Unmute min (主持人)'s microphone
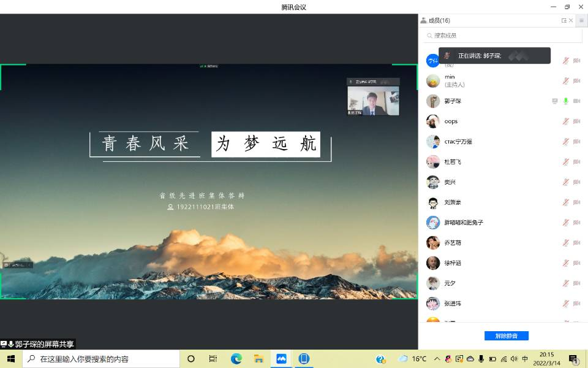 coord(565,80)
